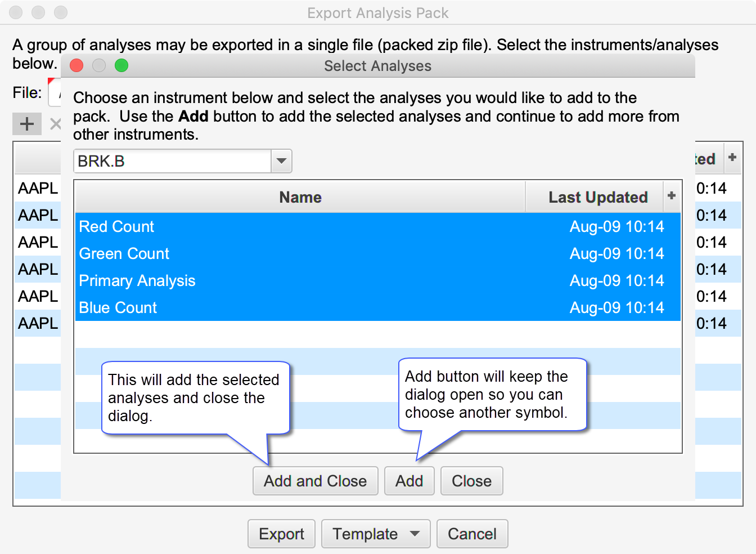Click plus icon beside Last Updated column
756x554 pixels.
(671, 196)
